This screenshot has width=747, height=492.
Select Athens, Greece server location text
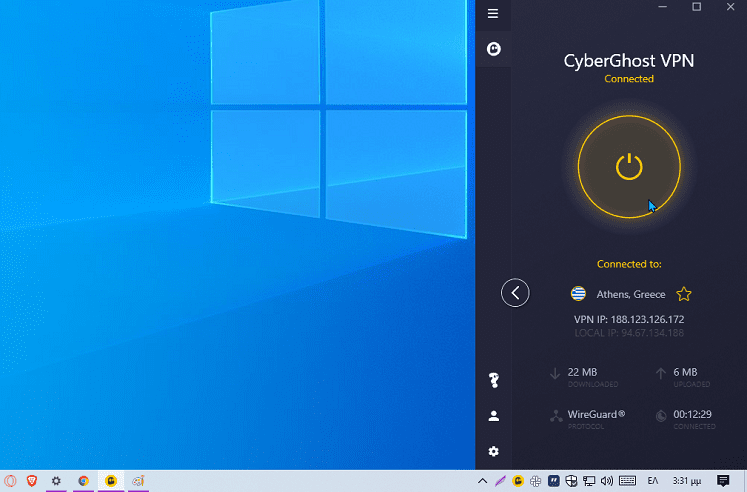coord(631,294)
